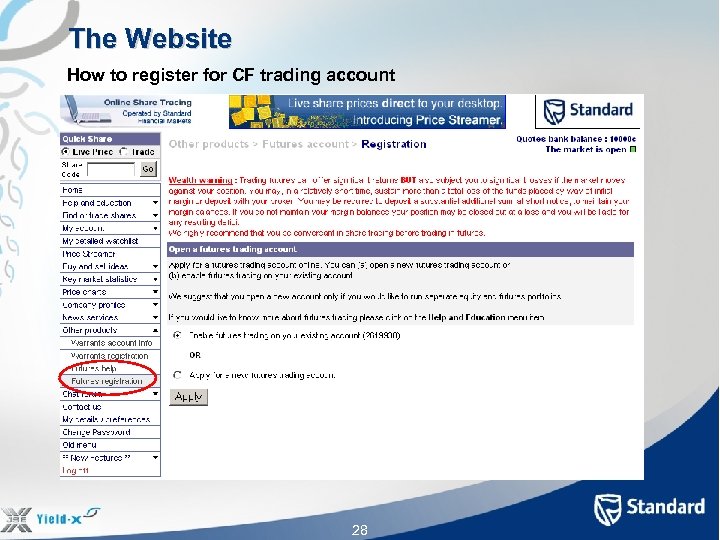
Task: Click the green market open indicator
Action: 633,150
